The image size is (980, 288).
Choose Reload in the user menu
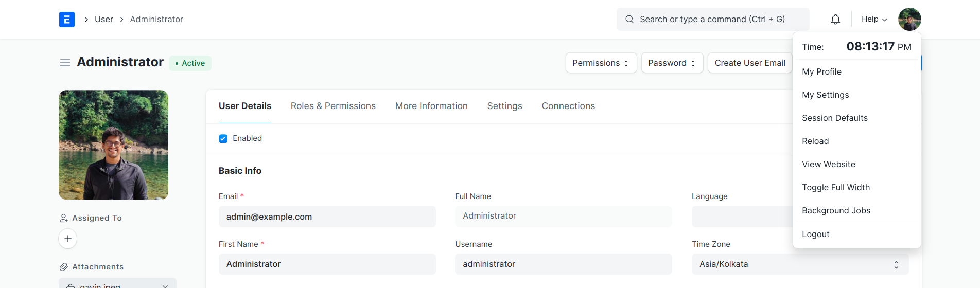coord(857,141)
